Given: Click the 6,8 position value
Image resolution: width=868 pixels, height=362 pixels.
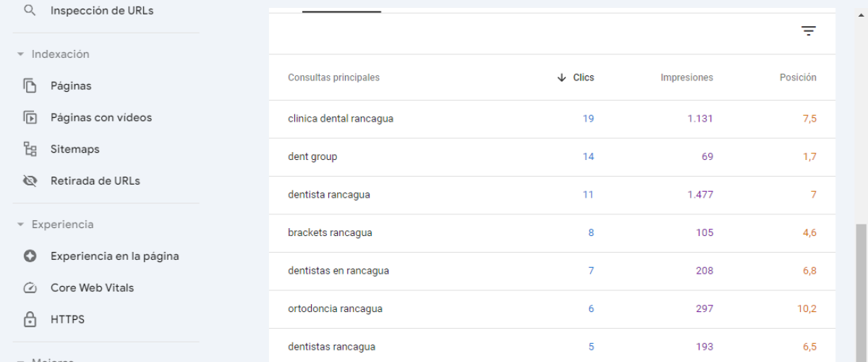Looking at the screenshot, I should (x=809, y=271).
